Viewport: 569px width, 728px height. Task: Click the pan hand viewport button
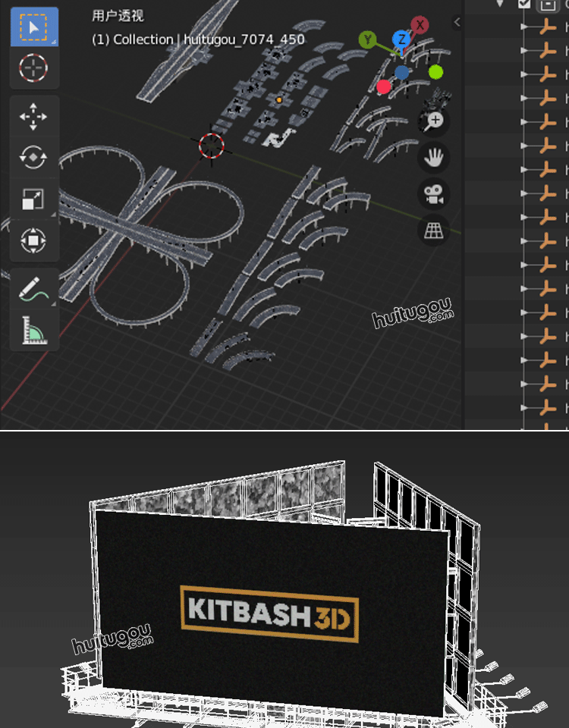[433, 158]
